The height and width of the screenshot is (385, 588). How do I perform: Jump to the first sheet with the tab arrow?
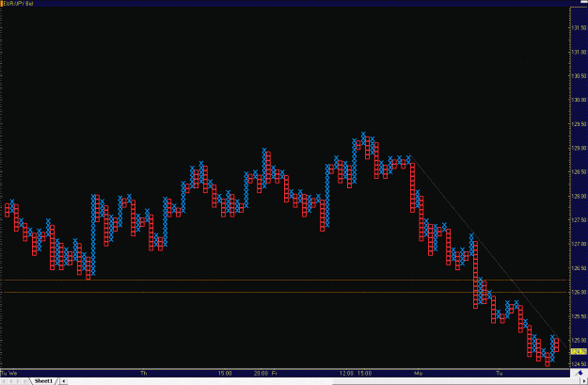pos(4,381)
